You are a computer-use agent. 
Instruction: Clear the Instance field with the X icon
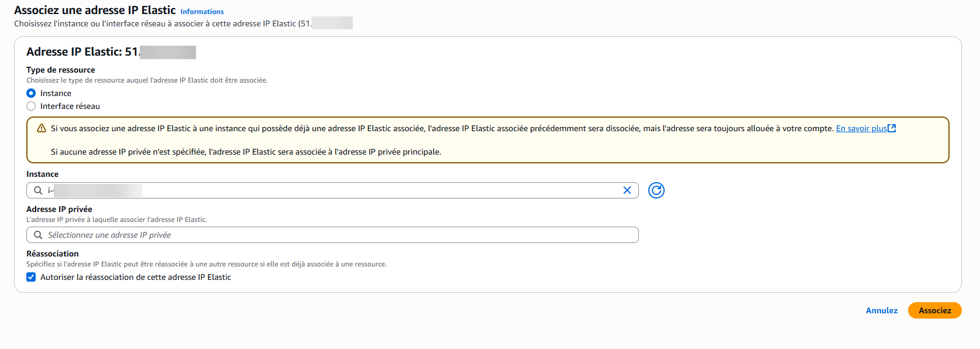[627, 190]
